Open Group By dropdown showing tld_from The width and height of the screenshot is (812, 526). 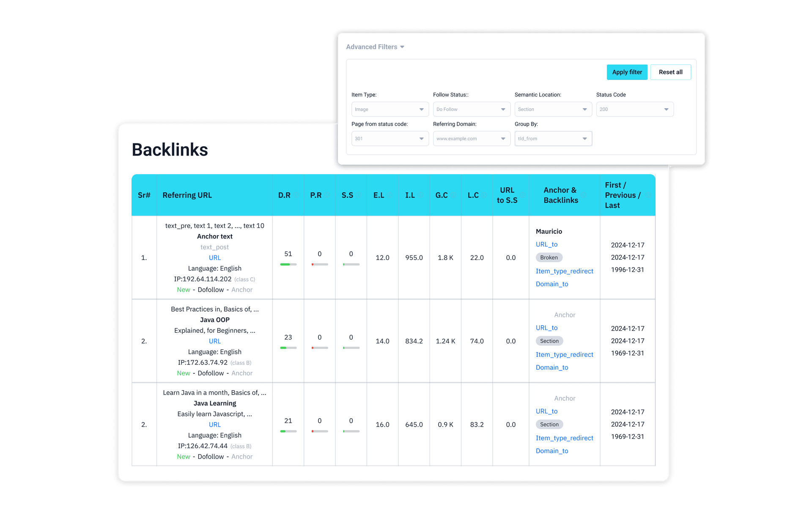[x=553, y=139]
